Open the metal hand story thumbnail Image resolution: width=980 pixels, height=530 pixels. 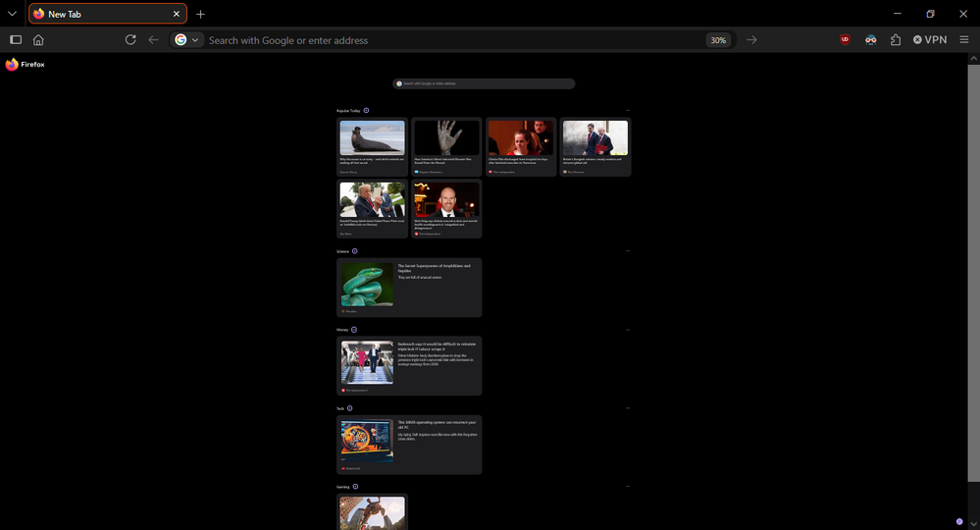(446, 137)
